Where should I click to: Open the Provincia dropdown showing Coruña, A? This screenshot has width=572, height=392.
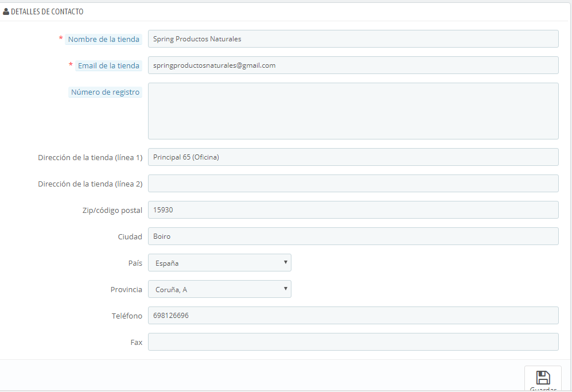[220, 289]
